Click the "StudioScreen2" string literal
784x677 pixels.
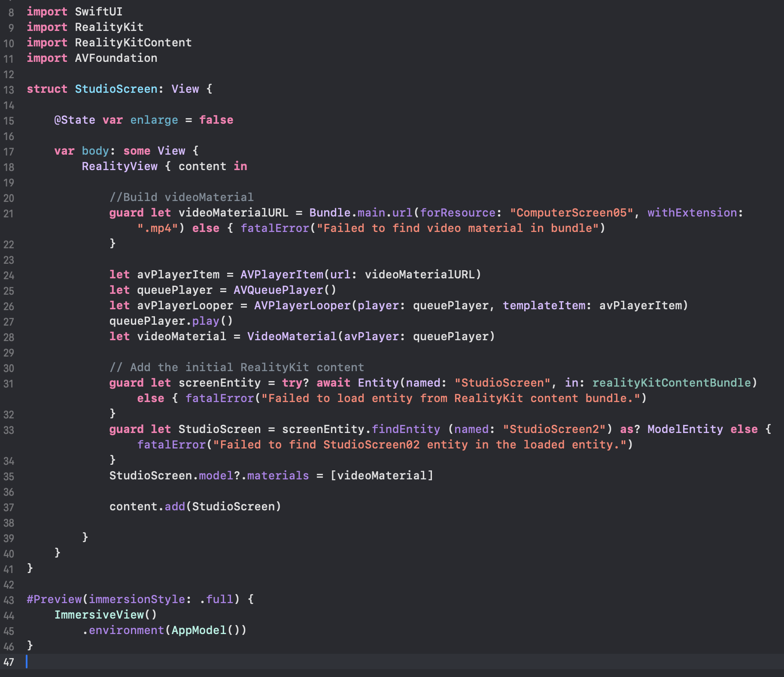pyautogui.click(x=554, y=429)
